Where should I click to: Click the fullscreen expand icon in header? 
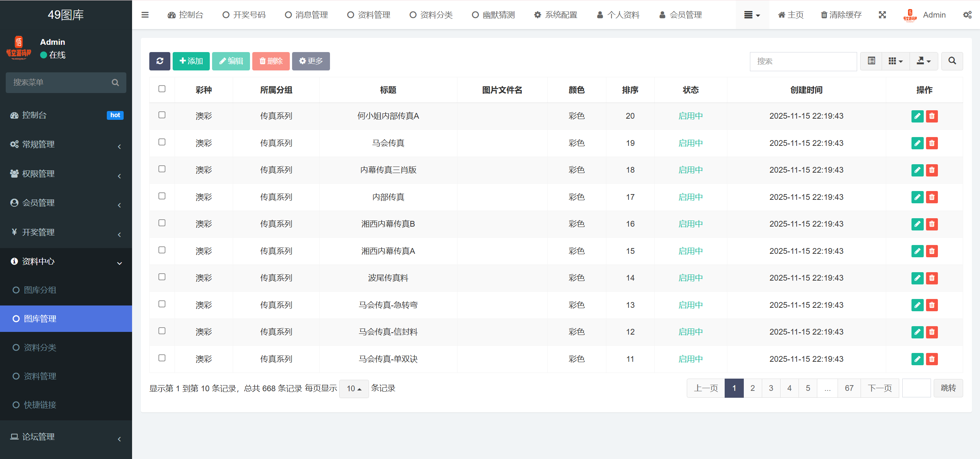(x=882, y=15)
